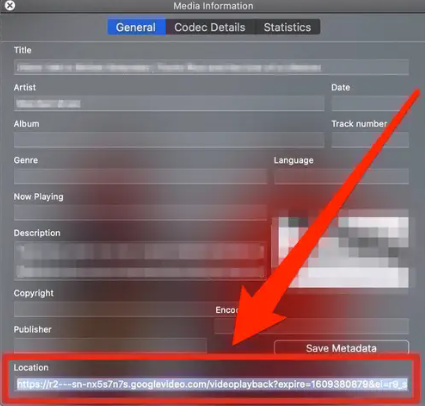Focus the Description text area
This screenshot has height=406, width=425.
[x=140, y=260]
